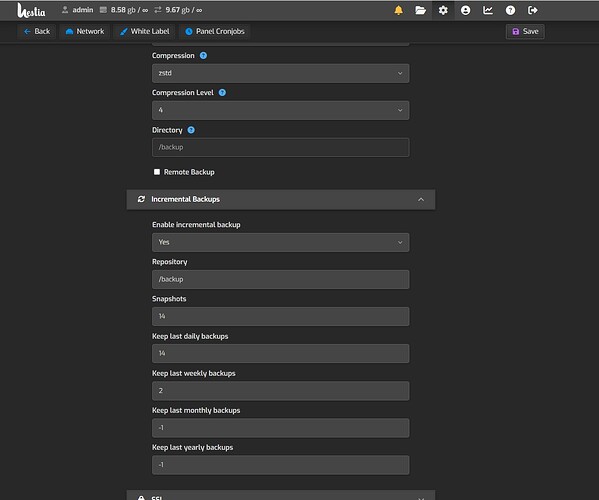Open the file manager folder icon
This screenshot has height=500, width=599.
(x=421, y=10)
